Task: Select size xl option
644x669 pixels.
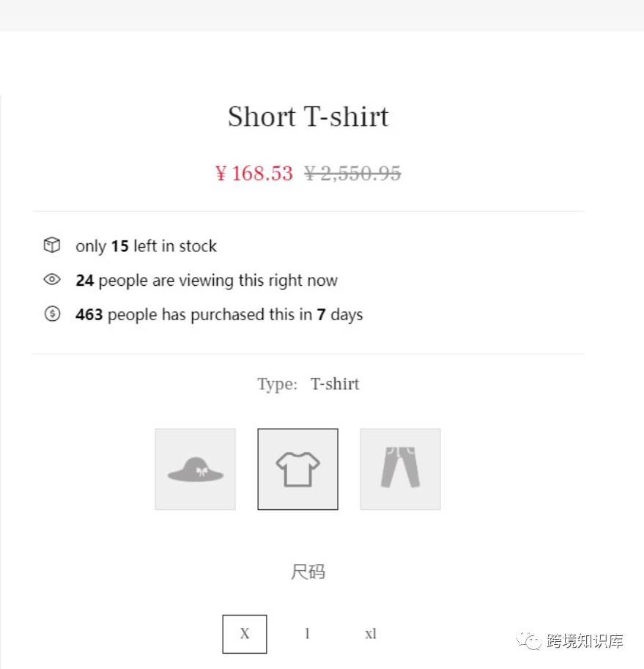Action: (x=371, y=634)
